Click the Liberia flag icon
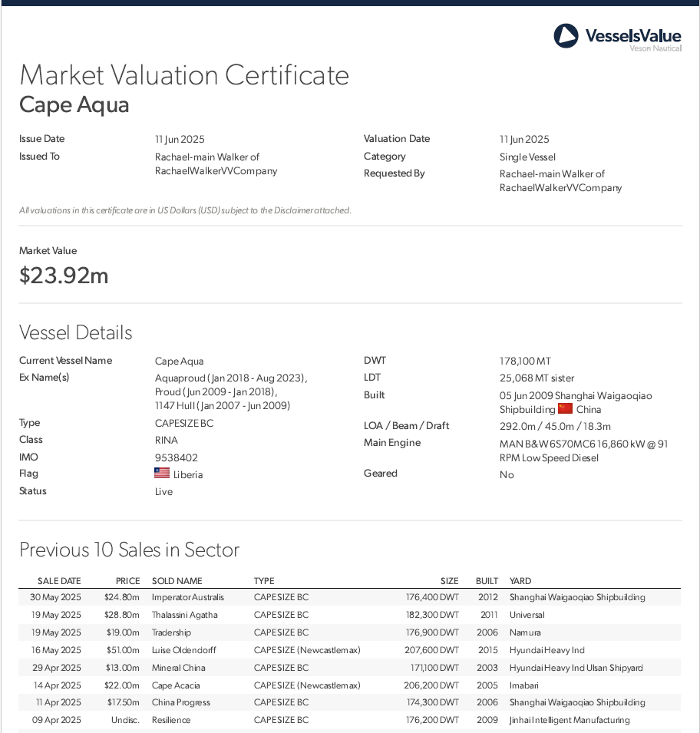 point(162,474)
